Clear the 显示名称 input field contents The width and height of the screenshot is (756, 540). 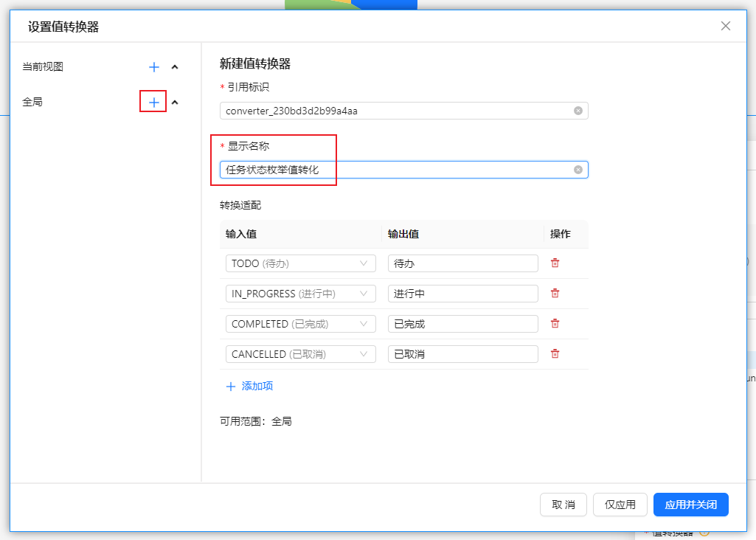578,169
